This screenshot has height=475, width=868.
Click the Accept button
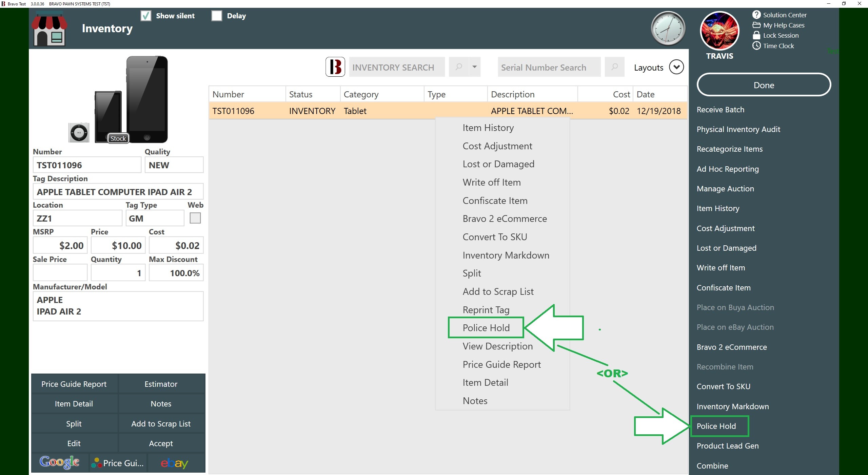(161, 443)
